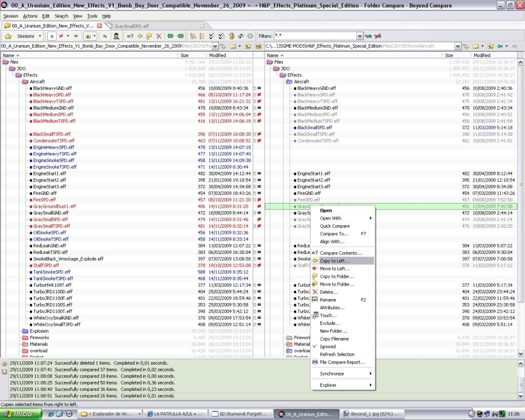
Task: Sort right pane by Size column header
Action: [x=456, y=55]
